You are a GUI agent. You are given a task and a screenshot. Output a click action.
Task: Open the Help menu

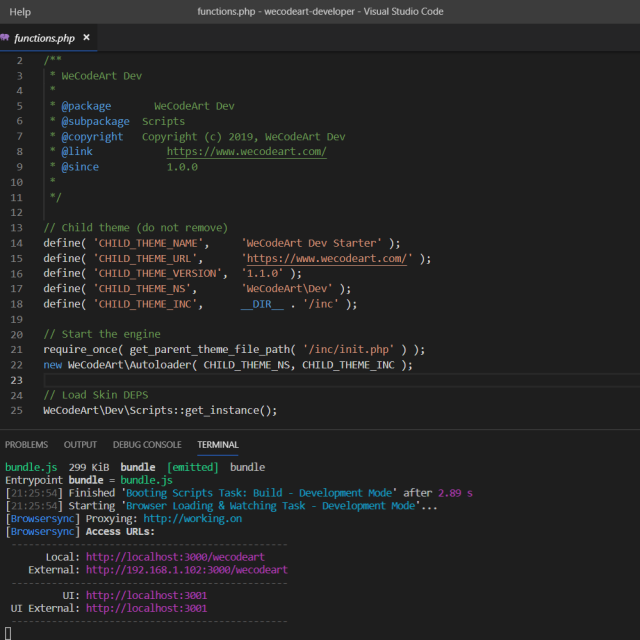[x=20, y=12]
